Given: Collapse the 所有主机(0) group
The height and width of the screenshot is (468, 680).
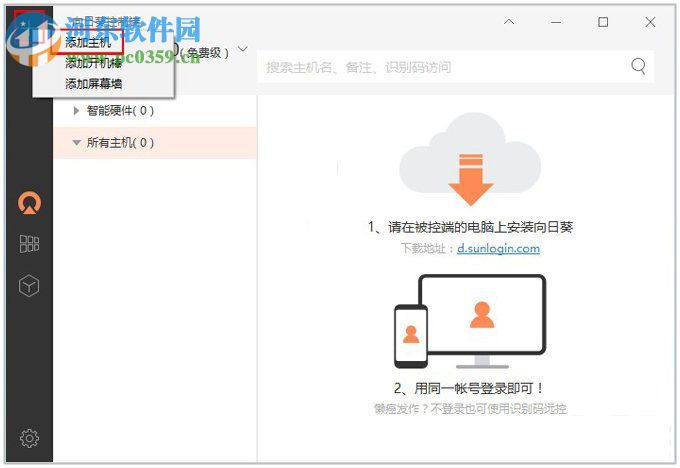Looking at the screenshot, I should click(x=76, y=143).
